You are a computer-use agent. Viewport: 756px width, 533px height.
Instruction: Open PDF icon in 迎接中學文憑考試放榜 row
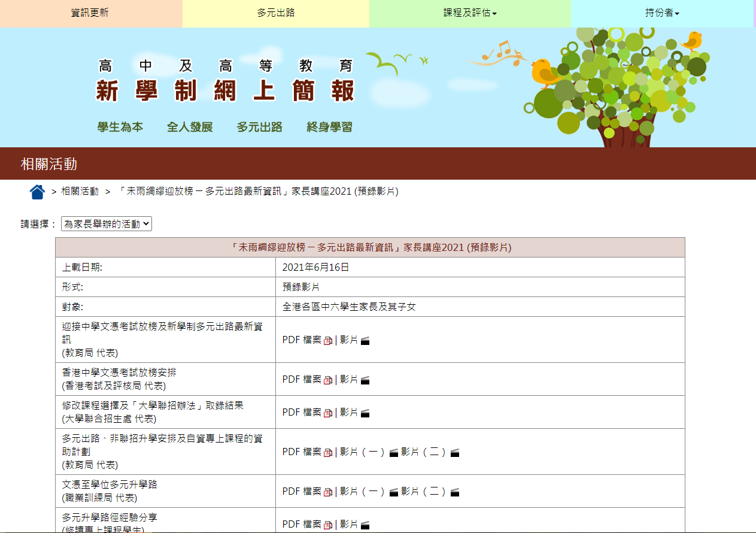[327, 341]
